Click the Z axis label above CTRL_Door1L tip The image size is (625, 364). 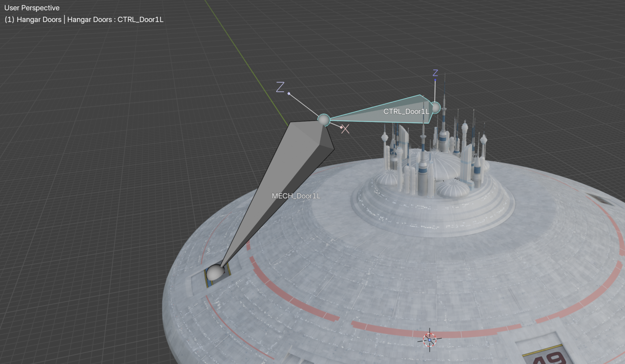(435, 73)
